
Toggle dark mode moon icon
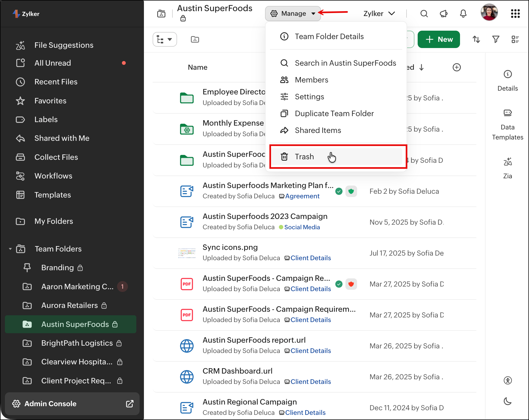[508, 401]
